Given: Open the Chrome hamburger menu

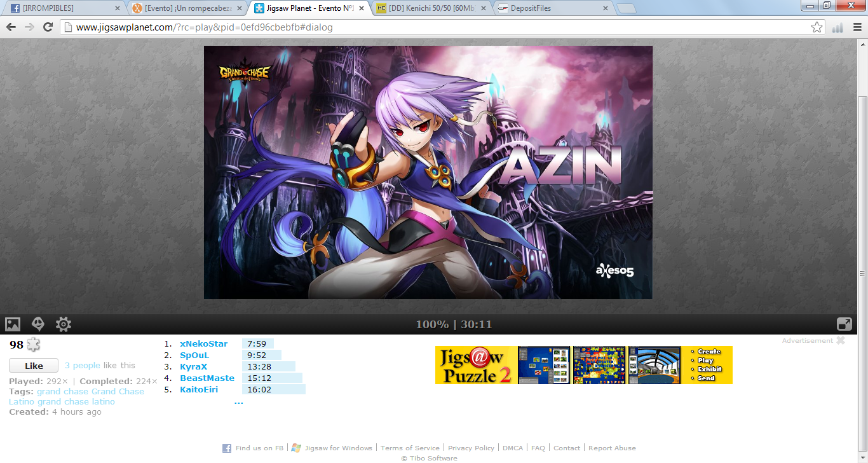Looking at the screenshot, I should pyautogui.click(x=857, y=27).
